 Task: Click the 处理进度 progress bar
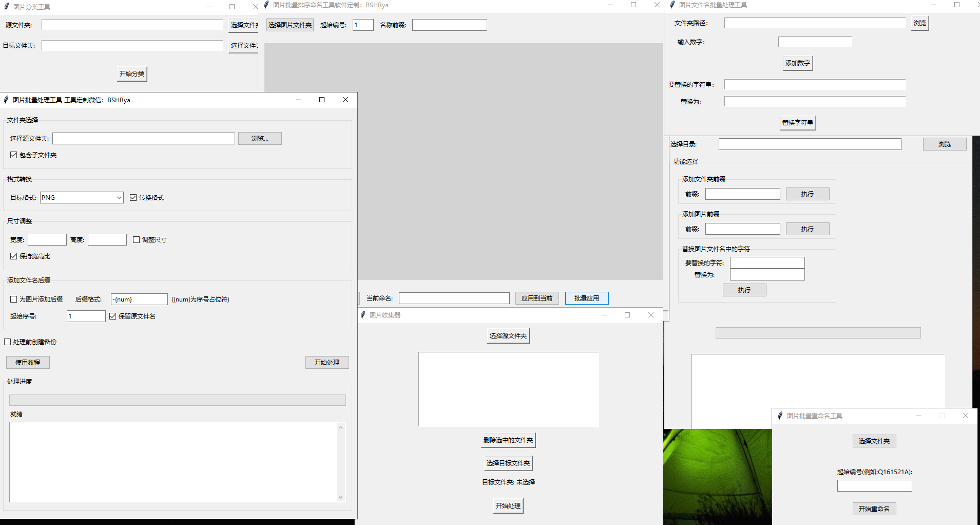177,400
